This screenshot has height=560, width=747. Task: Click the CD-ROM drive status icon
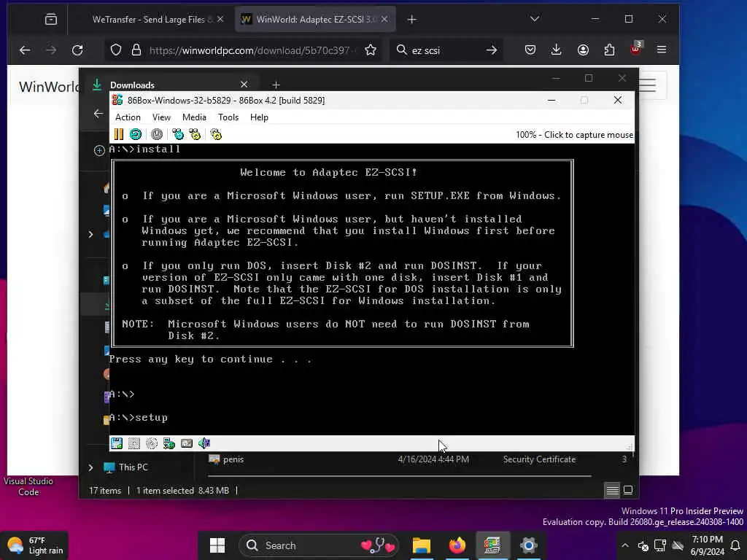pos(152,443)
